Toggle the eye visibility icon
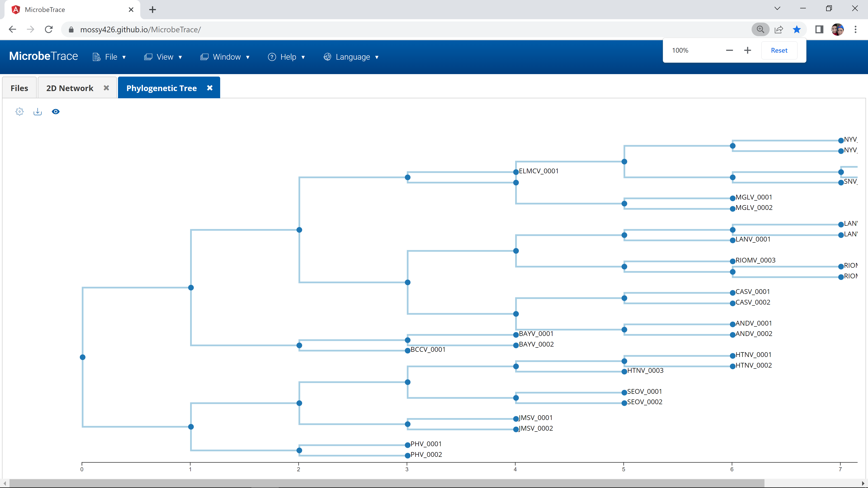The image size is (868, 488). coord(56,111)
